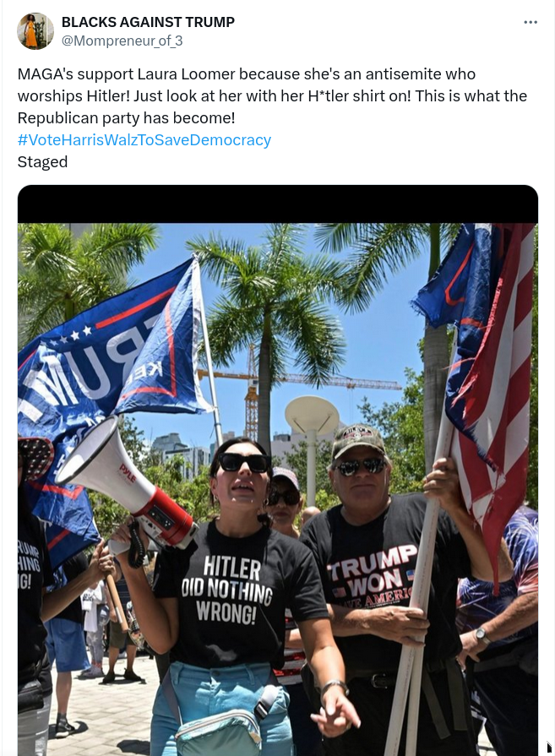555x756 pixels.
Task: Click the woman's black sunglasses
Action: point(243,463)
